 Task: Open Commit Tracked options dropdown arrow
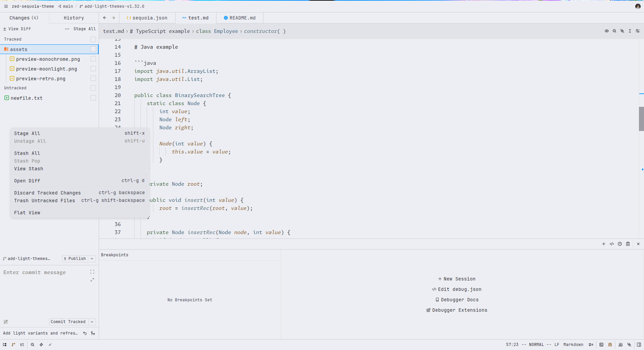92,322
